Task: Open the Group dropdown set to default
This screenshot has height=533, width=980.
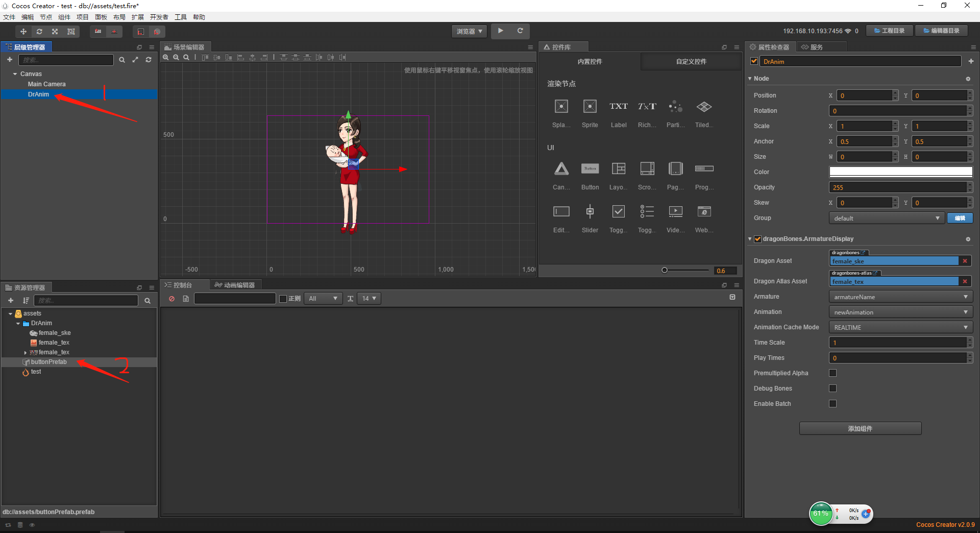Action: pyautogui.click(x=887, y=218)
